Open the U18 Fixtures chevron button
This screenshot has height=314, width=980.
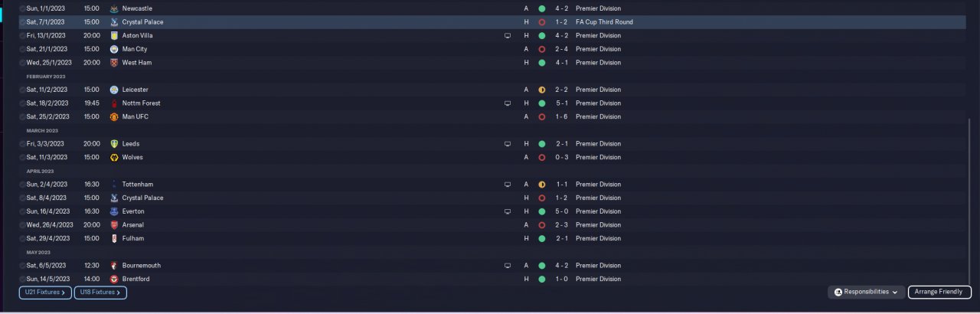100,293
